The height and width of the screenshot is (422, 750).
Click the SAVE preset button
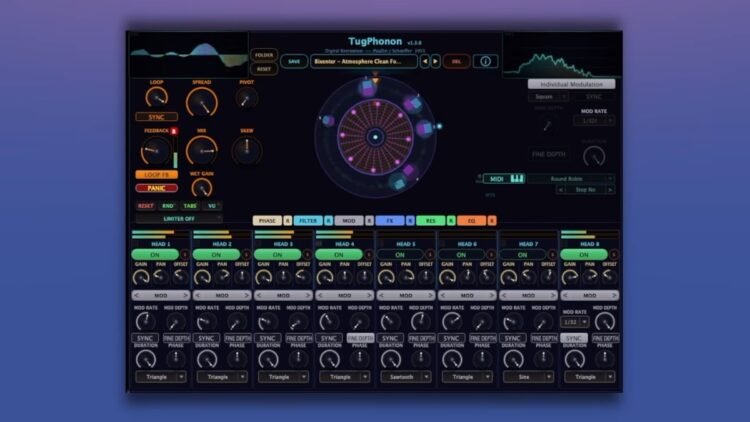pyautogui.click(x=294, y=61)
